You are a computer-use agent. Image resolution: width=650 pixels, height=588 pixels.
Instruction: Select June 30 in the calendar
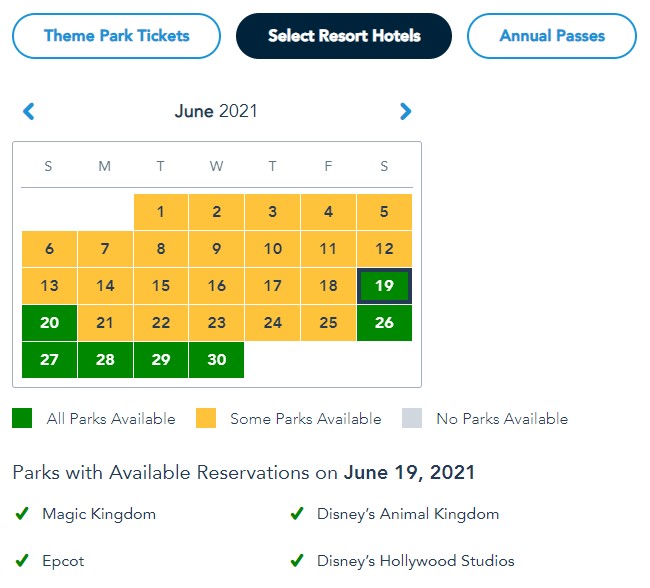coord(216,360)
